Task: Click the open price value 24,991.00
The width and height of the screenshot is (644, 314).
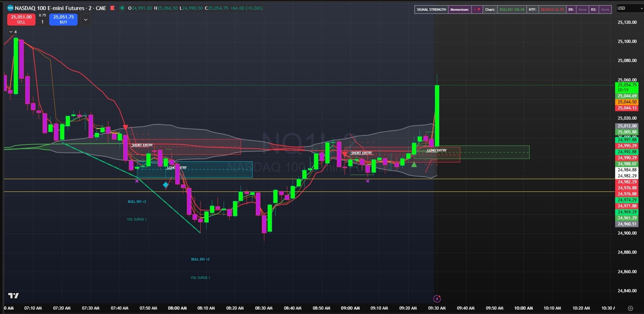Action: point(142,8)
